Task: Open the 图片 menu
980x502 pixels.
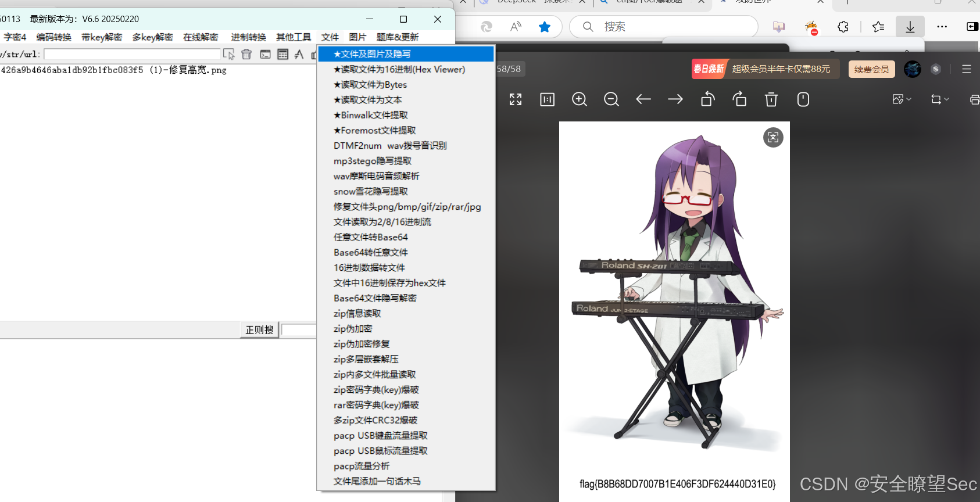Action: (x=357, y=37)
